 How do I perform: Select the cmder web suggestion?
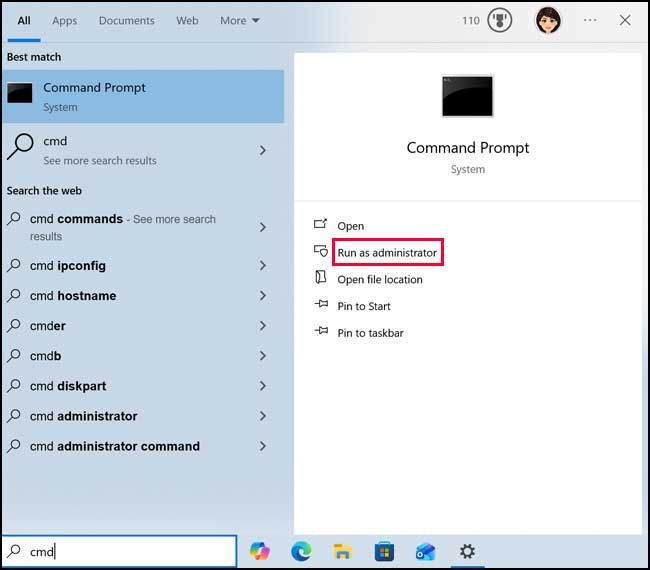tap(143, 326)
